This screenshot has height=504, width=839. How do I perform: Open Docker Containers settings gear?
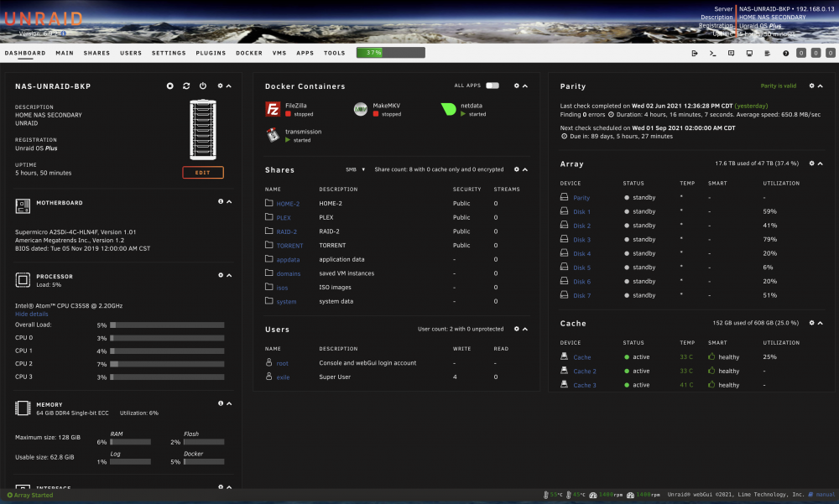[516, 86]
